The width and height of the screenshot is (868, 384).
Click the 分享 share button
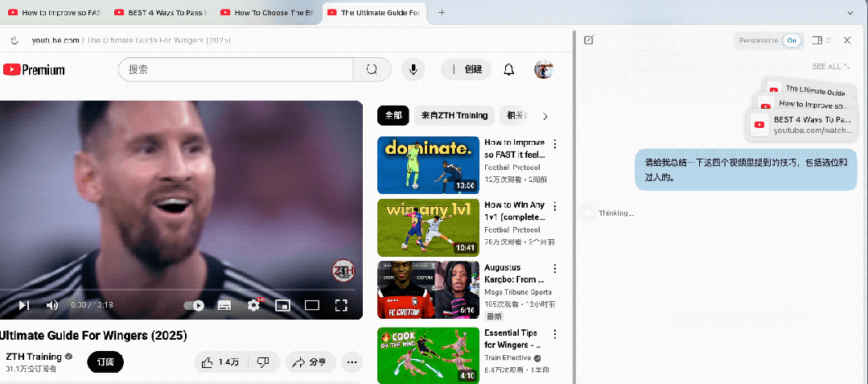coord(310,362)
